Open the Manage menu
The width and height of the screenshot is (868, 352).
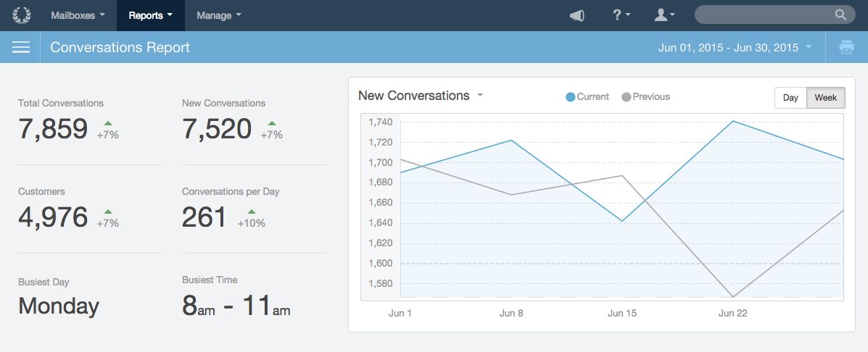218,15
